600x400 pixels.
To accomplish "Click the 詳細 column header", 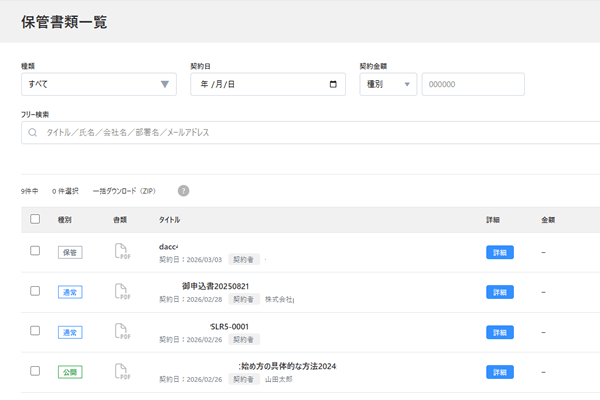I will pos(493,220).
